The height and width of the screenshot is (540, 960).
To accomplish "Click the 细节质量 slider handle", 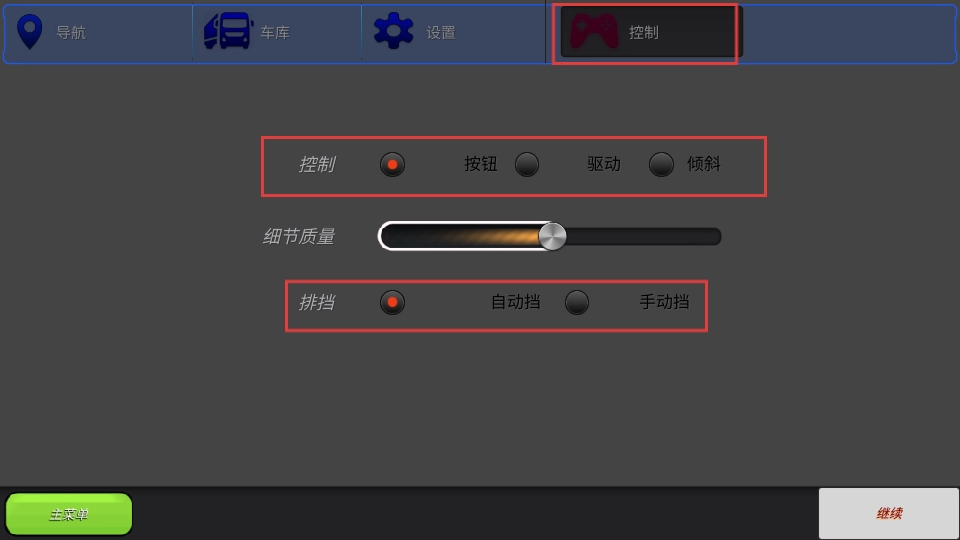I will click(552, 236).
